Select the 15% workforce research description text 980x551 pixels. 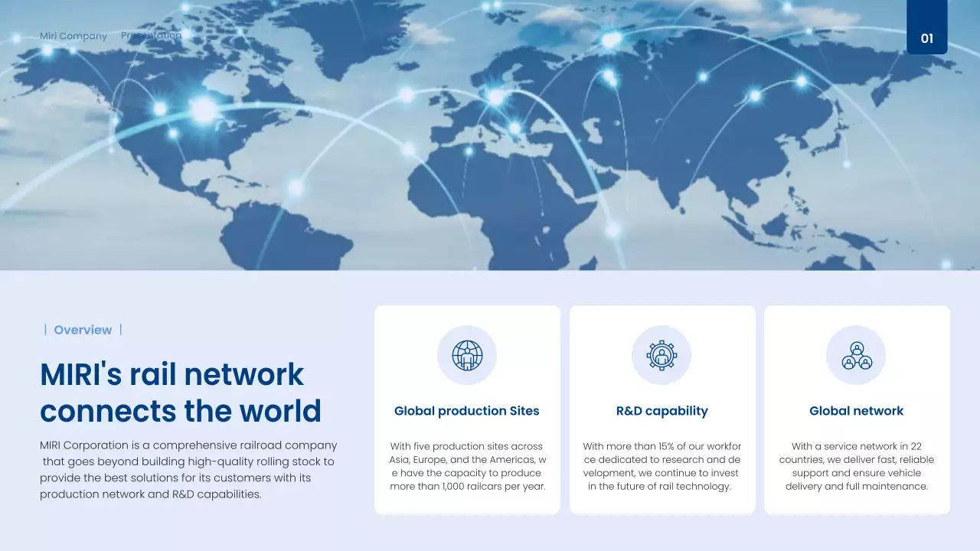click(x=661, y=466)
